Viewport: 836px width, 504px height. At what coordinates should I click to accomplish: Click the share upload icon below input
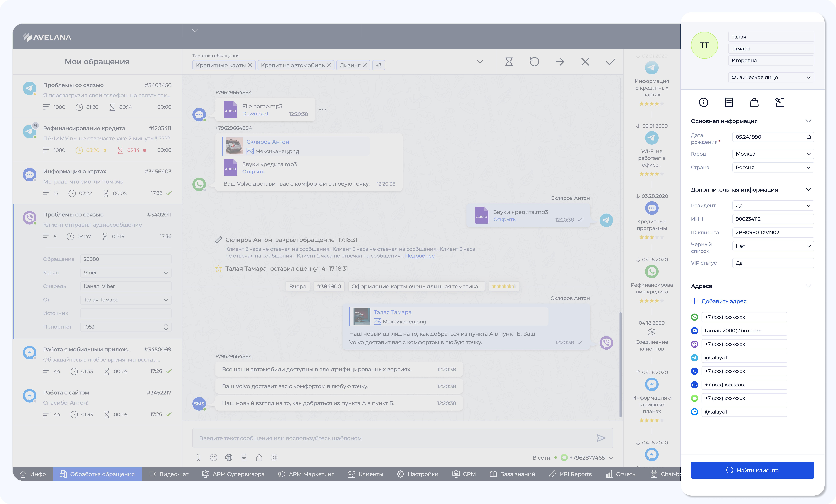(259, 457)
